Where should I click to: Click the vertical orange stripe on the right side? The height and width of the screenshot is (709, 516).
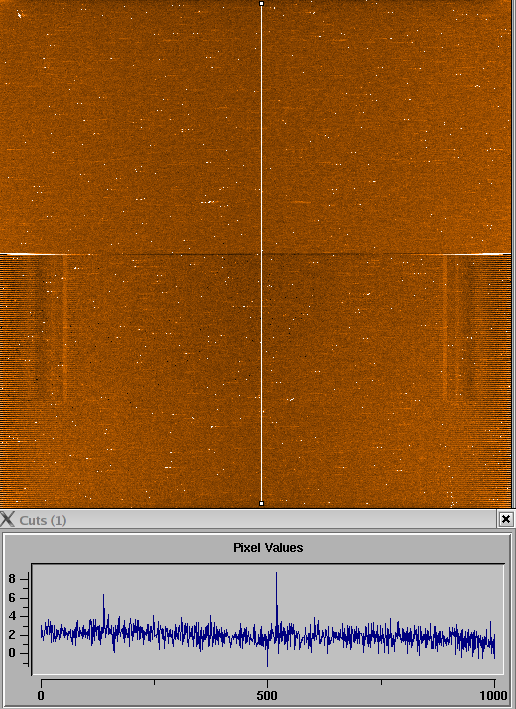[445, 328]
